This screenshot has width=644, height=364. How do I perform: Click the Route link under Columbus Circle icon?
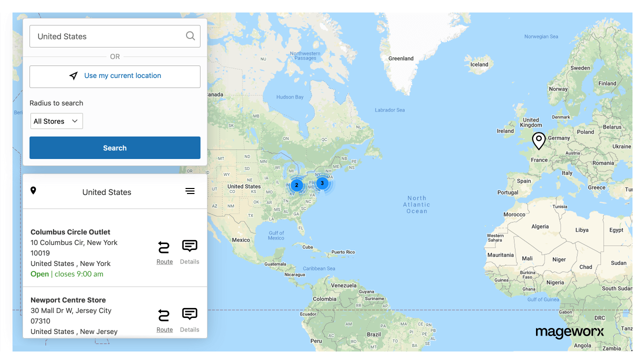tap(164, 261)
